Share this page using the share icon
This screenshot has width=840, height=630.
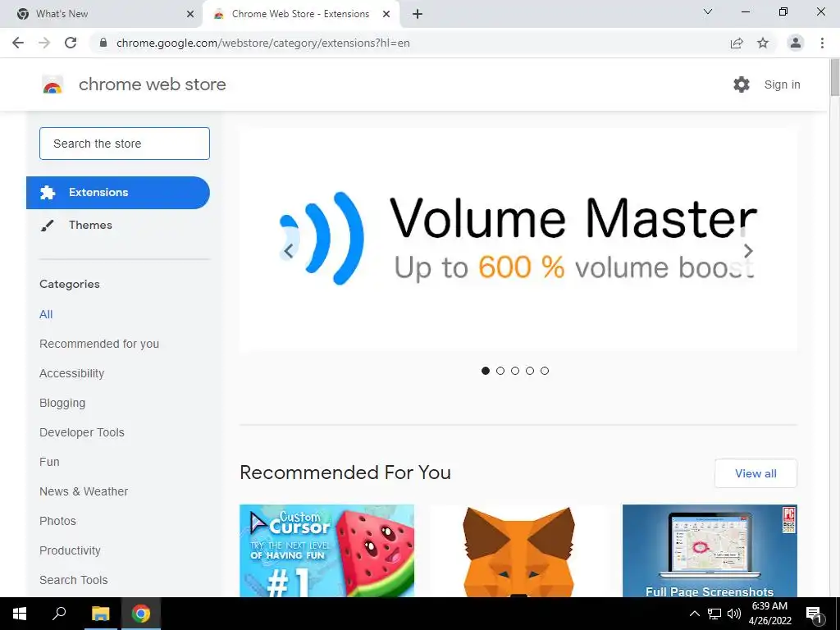pyautogui.click(x=737, y=43)
